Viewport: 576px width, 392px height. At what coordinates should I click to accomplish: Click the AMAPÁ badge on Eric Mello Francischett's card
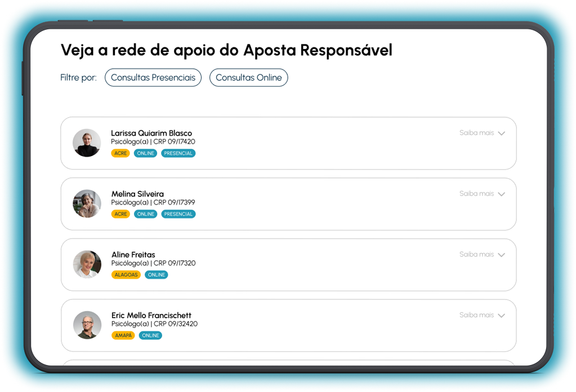(123, 335)
